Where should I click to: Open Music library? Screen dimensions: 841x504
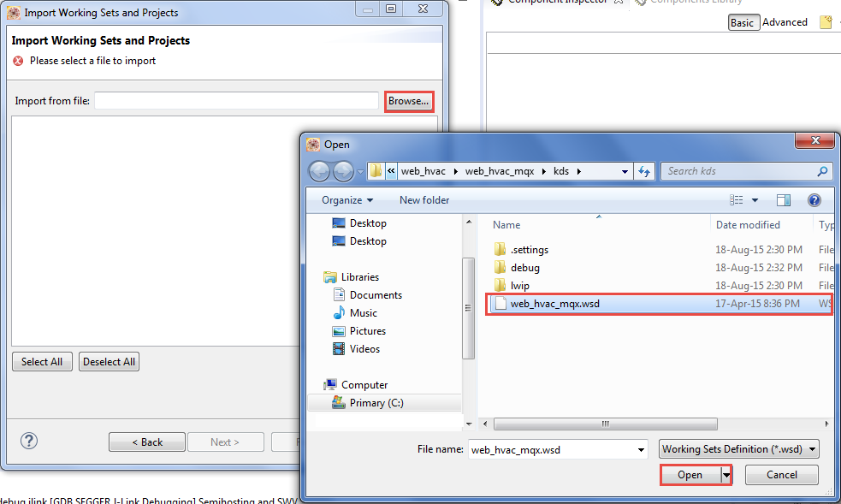363,313
